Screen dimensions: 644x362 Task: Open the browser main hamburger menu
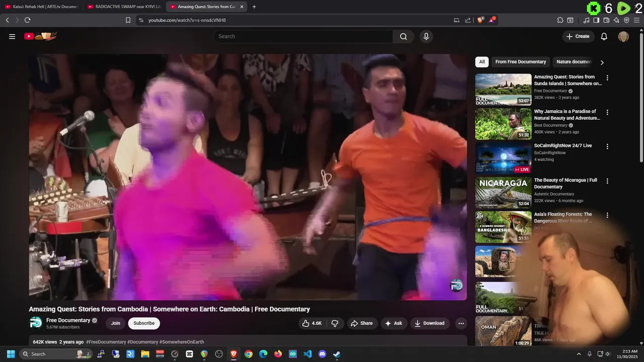coord(637,20)
